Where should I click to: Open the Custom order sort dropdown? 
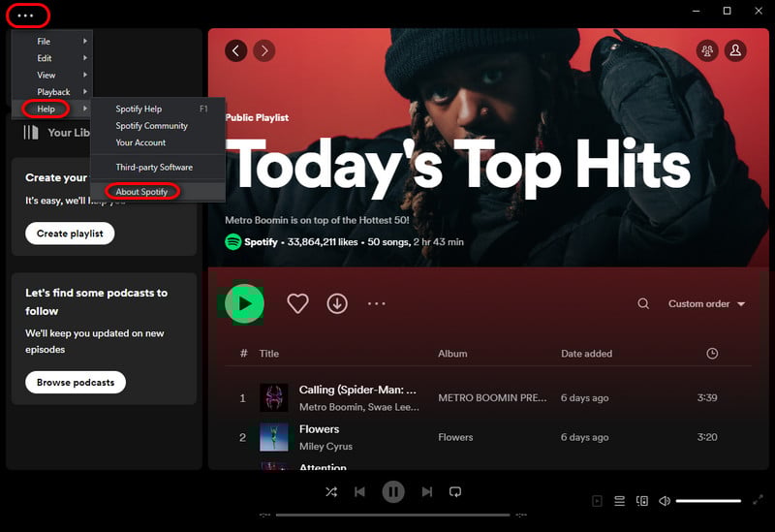pyautogui.click(x=706, y=303)
